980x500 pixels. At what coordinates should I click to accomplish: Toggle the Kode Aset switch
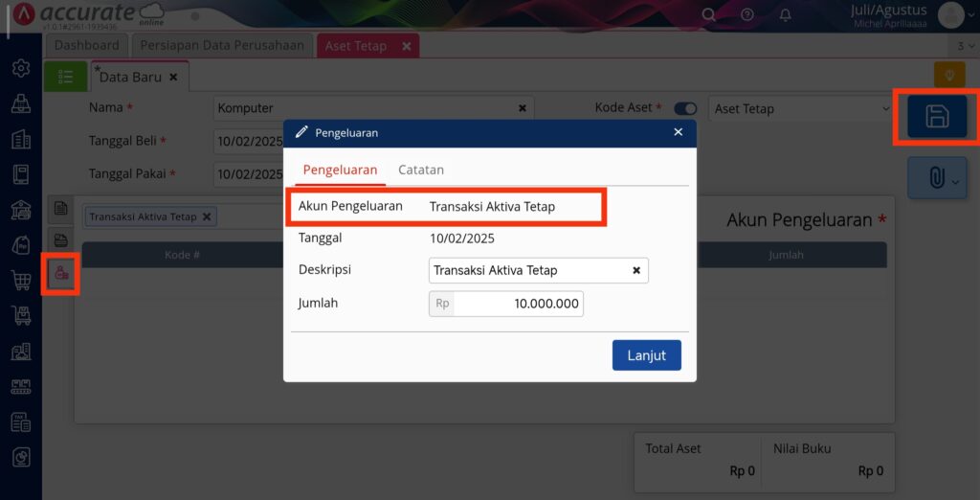tap(685, 109)
